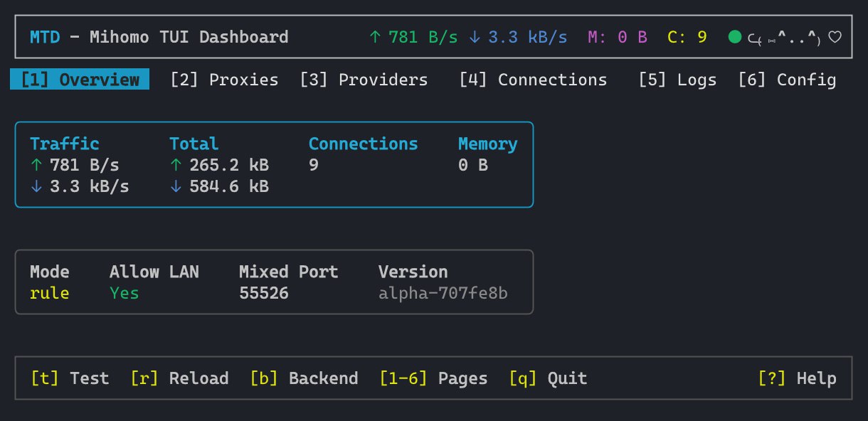Click the header memory M: 0 B

click(618, 37)
